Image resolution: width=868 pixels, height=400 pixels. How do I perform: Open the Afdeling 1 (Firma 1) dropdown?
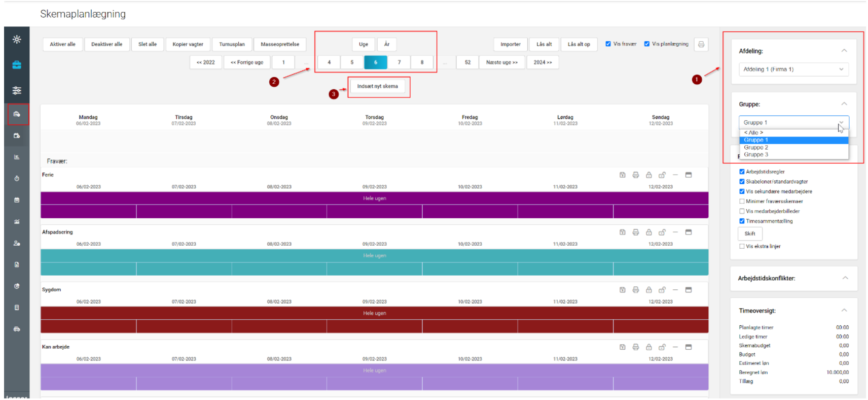click(793, 70)
